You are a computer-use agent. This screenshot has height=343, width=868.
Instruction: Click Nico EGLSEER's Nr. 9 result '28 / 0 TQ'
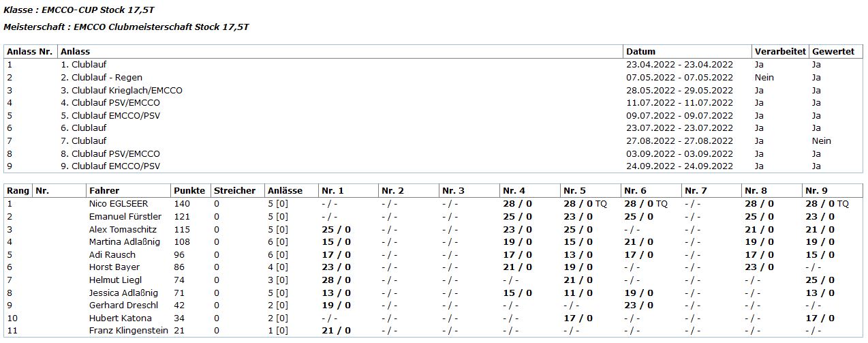[x=827, y=203]
